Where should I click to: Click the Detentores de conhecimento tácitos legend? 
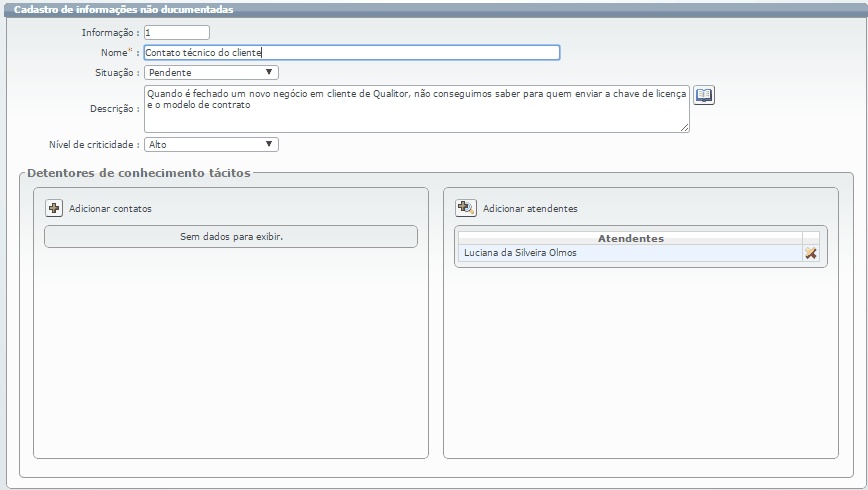[139, 173]
